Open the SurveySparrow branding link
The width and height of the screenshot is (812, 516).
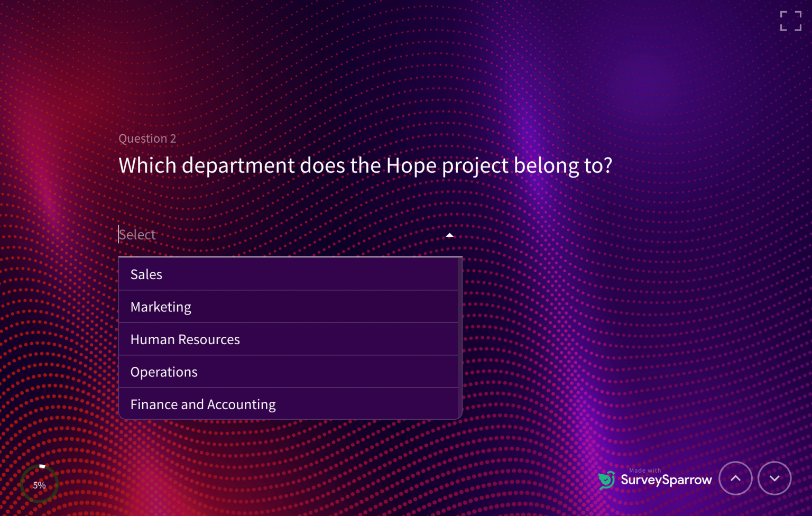point(666,480)
